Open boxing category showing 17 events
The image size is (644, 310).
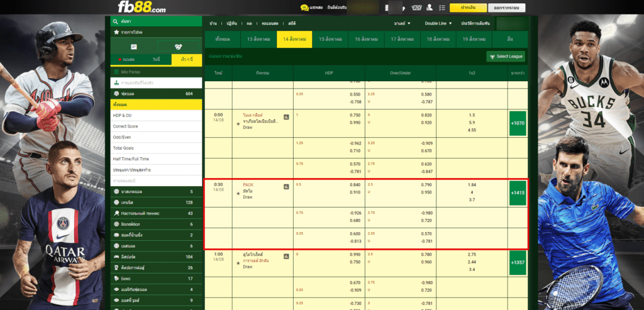point(156,279)
